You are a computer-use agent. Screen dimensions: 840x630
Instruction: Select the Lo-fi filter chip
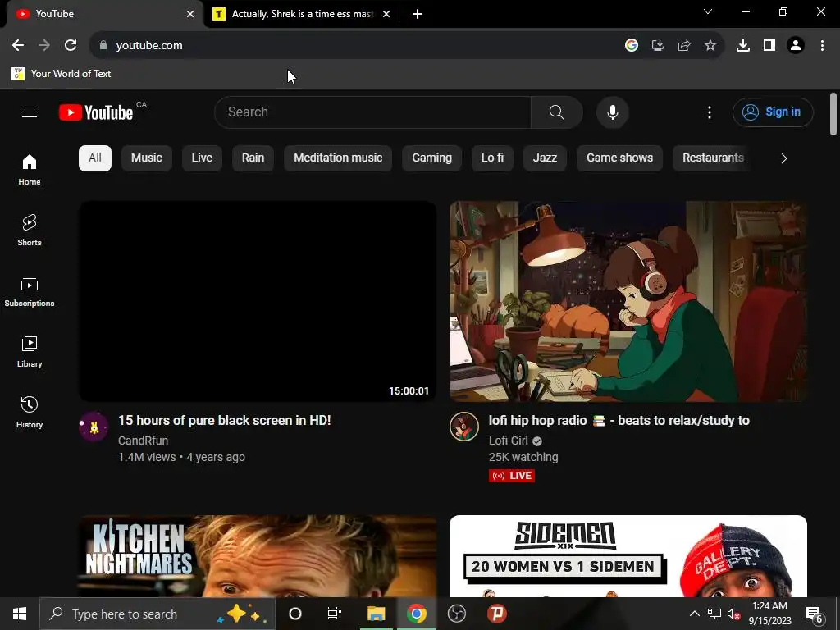pyautogui.click(x=492, y=158)
